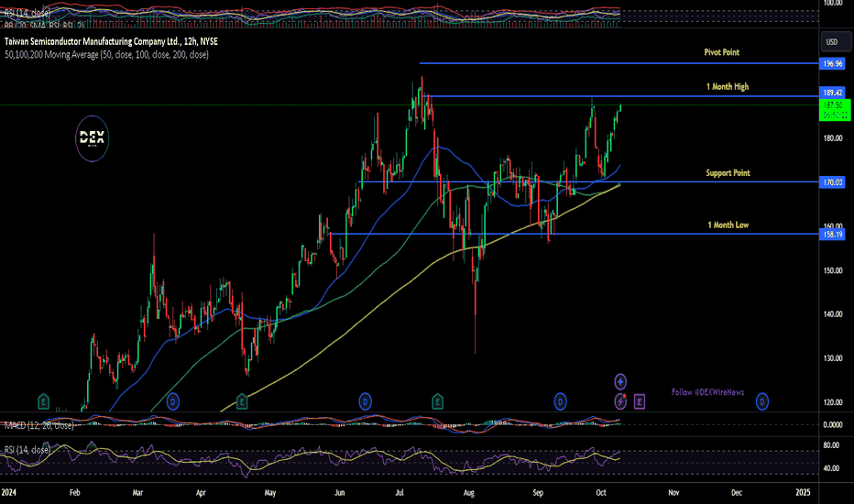Open the USD currency selector
This screenshot has height=504, width=854.
pyautogui.click(x=836, y=42)
